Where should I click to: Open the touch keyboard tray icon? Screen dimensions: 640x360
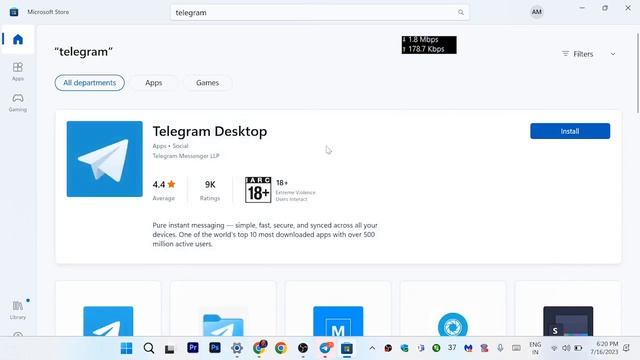[516, 348]
